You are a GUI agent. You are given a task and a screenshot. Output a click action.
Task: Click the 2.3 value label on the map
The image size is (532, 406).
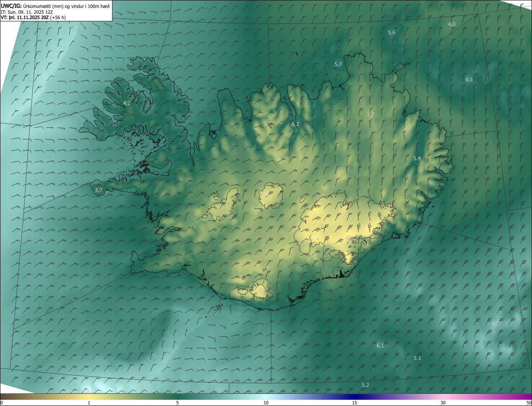click(x=408, y=128)
